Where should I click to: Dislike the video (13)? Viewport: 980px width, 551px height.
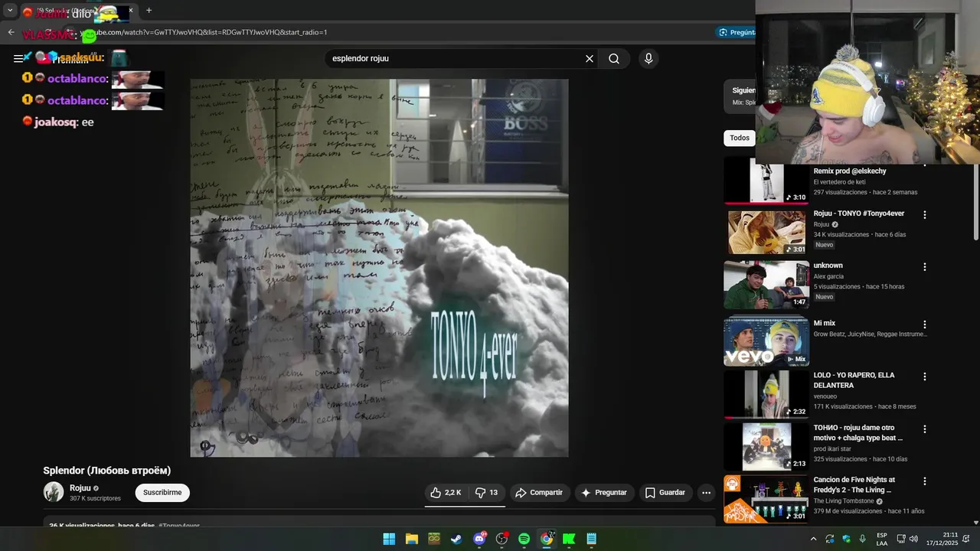pyautogui.click(x=487, y=493)
